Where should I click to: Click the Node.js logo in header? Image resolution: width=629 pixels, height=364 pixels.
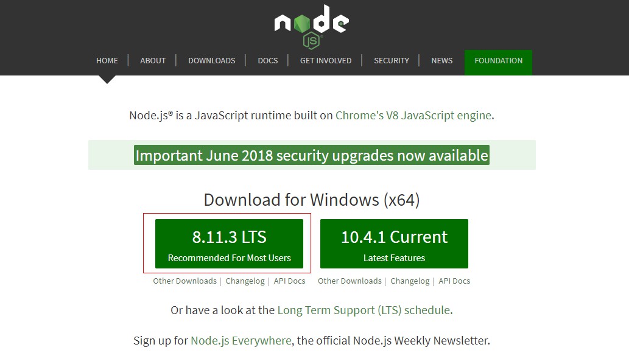pyautogui.click(x=311, y=24)
